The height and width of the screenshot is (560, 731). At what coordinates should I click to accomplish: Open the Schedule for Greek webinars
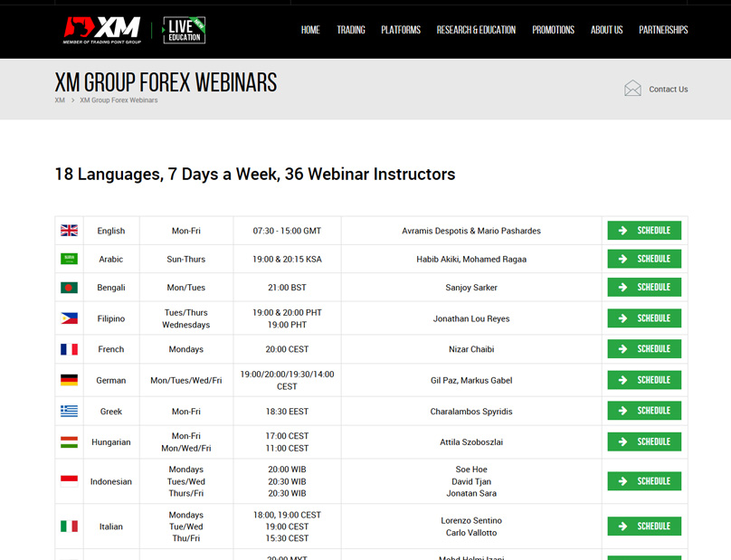point(644,411)
